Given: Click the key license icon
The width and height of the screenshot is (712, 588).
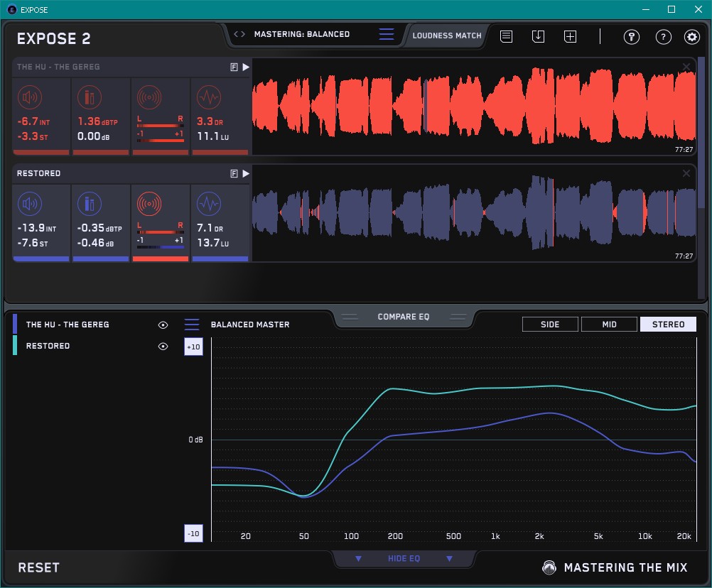Looking at the screenshot, I should point(632,37).
